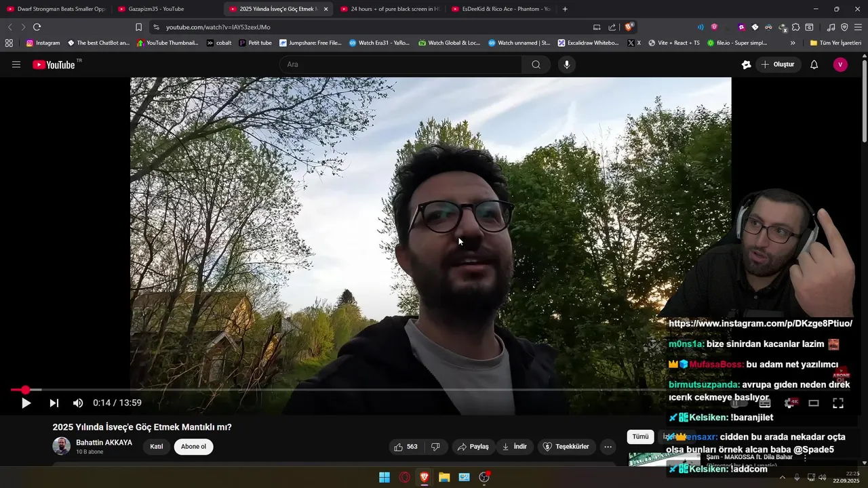Subscribe with the Abone ol button
868x488 pixels.
(x=193, y=447)
